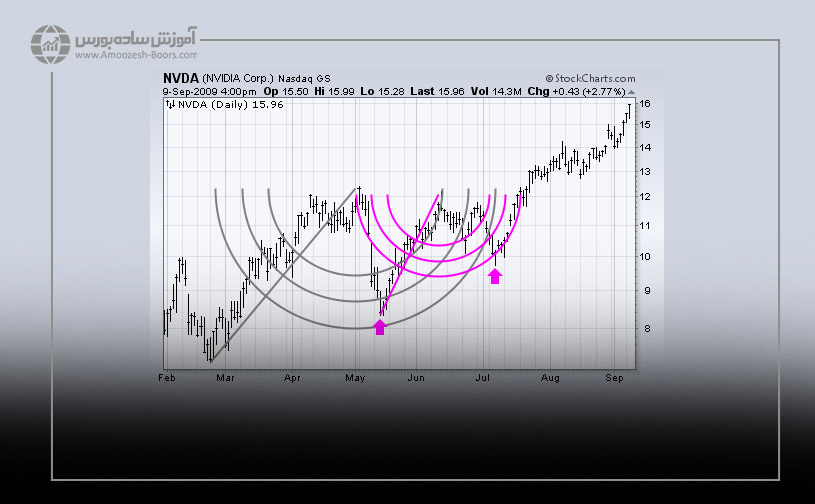This screenshot has height=504, width=815.
Task: Click the StockCharts.com watermark text
Action: [595, 78]
